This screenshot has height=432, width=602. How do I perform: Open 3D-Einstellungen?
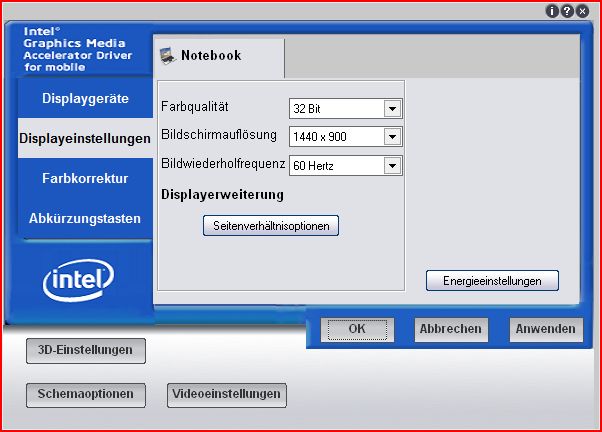click(x=86, y=351)
